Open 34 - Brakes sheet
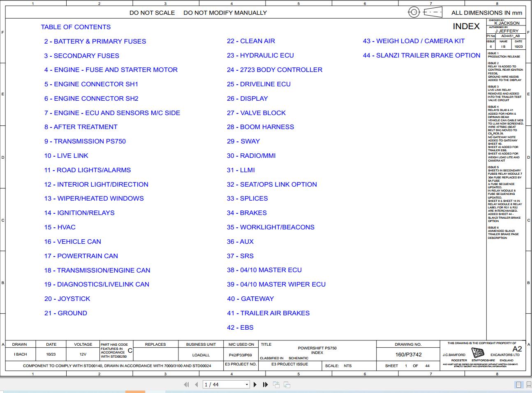 point(247,213)
